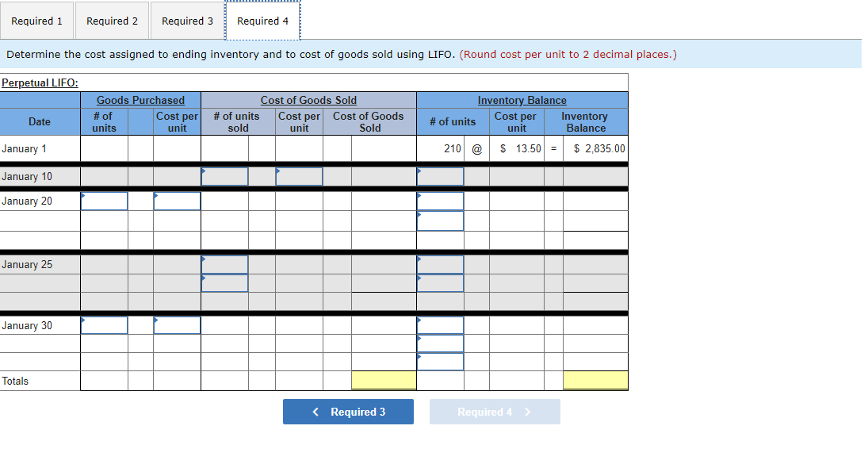Click the Required 4 navigation button

click(495, 412)
